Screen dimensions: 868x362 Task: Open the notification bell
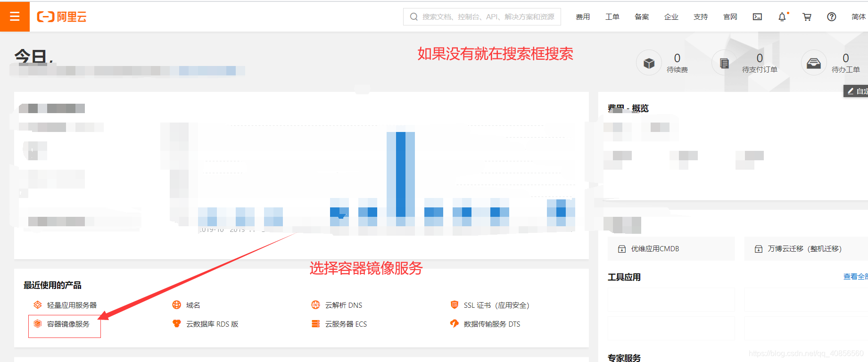tap(782, 17)
